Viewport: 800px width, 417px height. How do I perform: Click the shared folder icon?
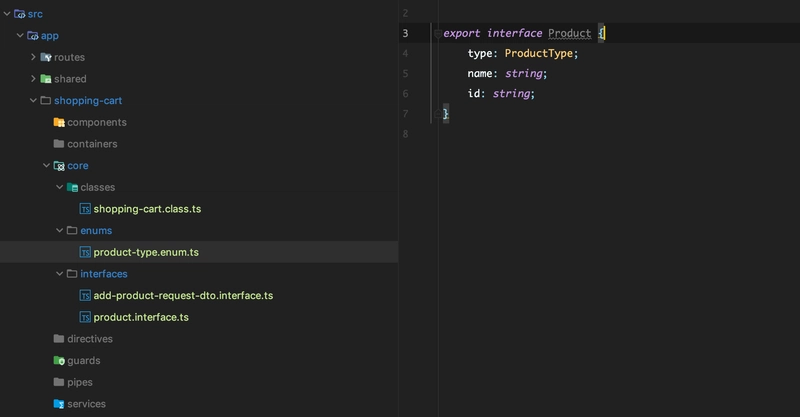[46, 79]
